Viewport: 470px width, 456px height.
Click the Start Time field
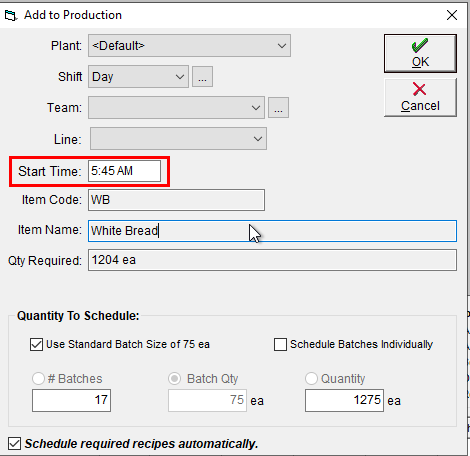coord(124,171)
